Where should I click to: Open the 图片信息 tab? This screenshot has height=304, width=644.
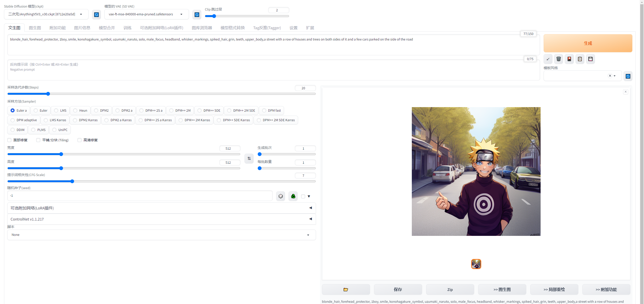pos(82,28)
